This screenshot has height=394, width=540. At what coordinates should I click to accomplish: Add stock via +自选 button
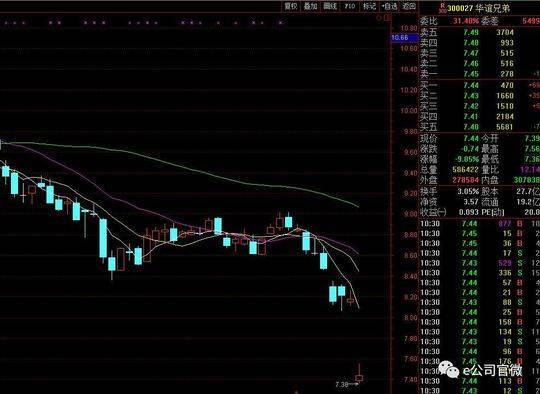(x=389, y=6)
